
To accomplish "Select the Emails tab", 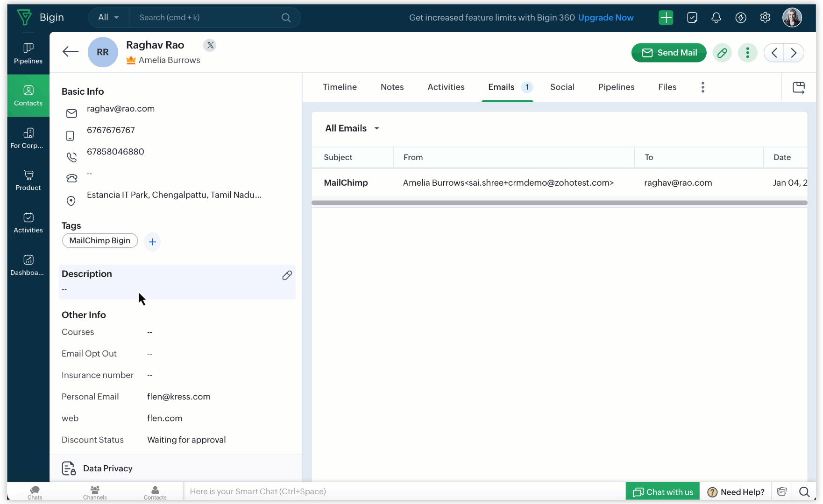I will coord(508,87).
